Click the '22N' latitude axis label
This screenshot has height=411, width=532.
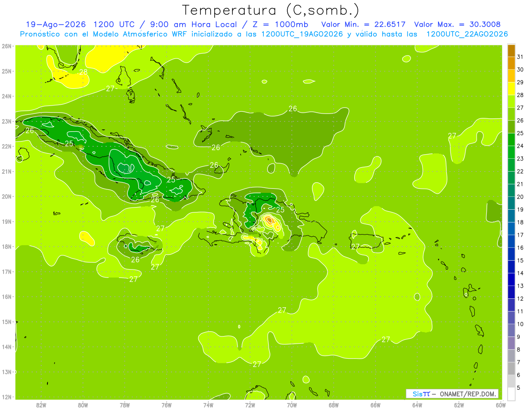(x=7, y=146)
